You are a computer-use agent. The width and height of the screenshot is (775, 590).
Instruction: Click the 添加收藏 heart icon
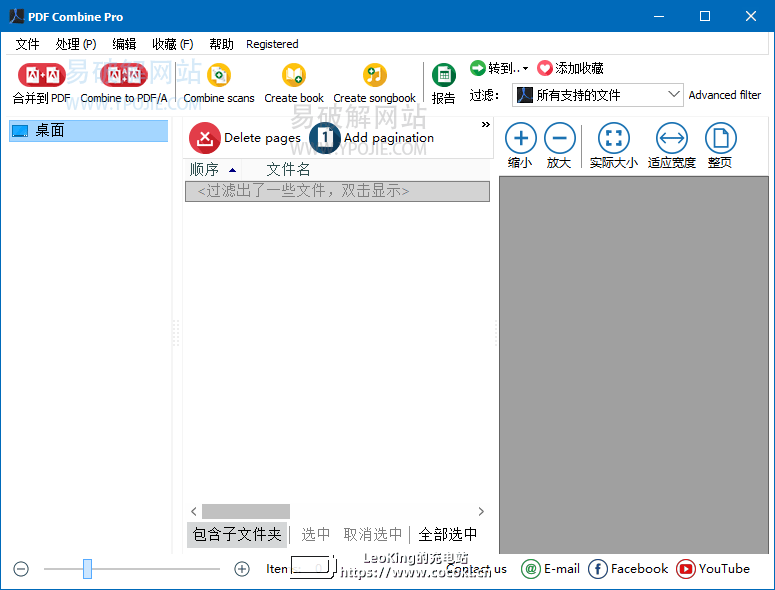tap(545, 68)
